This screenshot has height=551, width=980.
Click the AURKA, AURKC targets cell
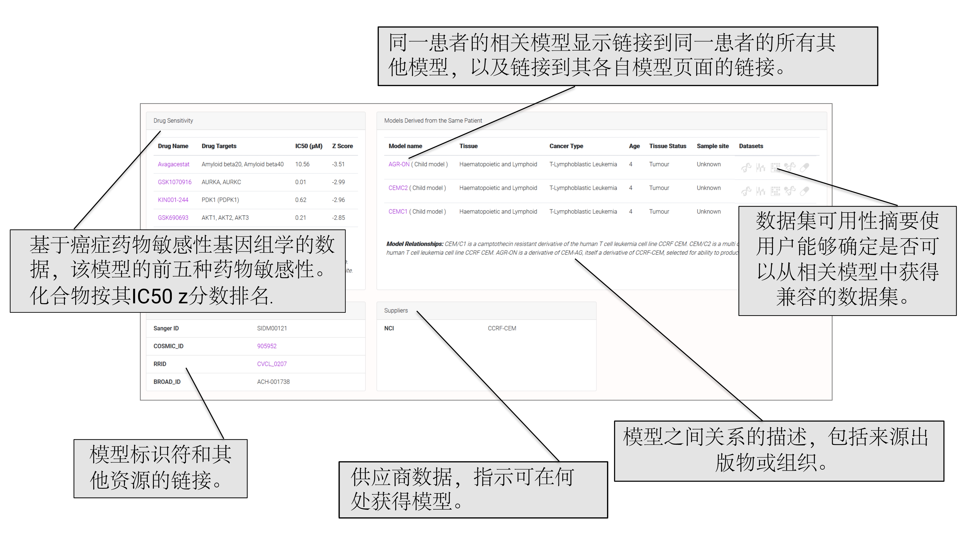click(221, 182)
